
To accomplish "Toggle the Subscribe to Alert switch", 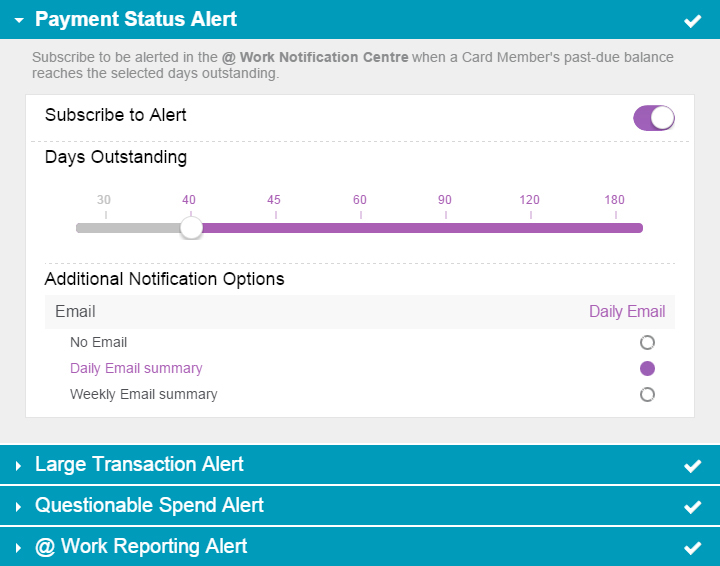I will [x=654, y=118].
